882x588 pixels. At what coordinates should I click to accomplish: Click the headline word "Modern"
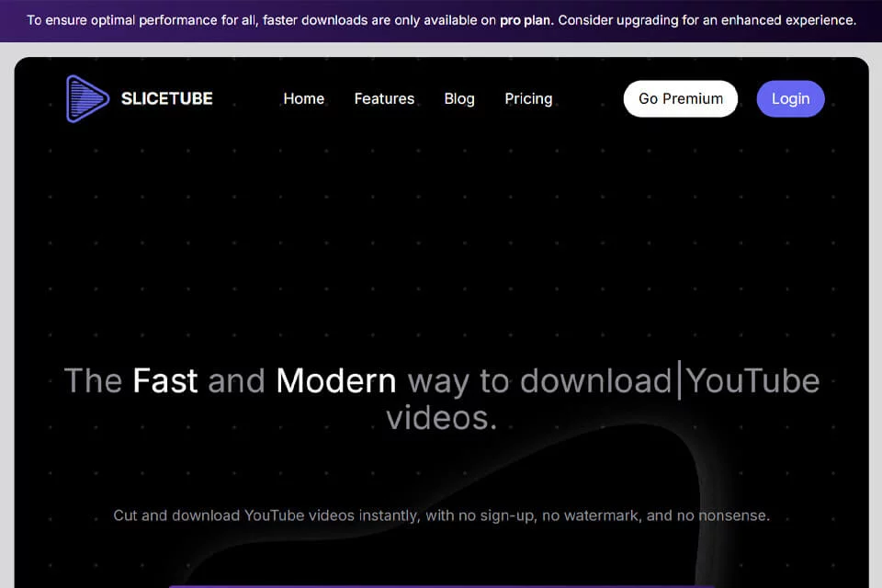336,381
